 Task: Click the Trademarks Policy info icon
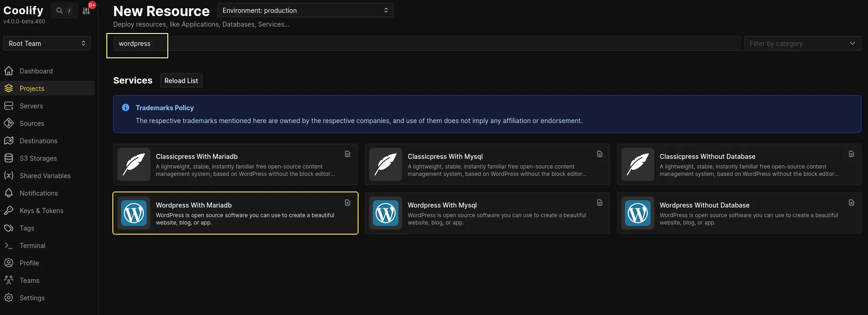click(x=126, y=107)
